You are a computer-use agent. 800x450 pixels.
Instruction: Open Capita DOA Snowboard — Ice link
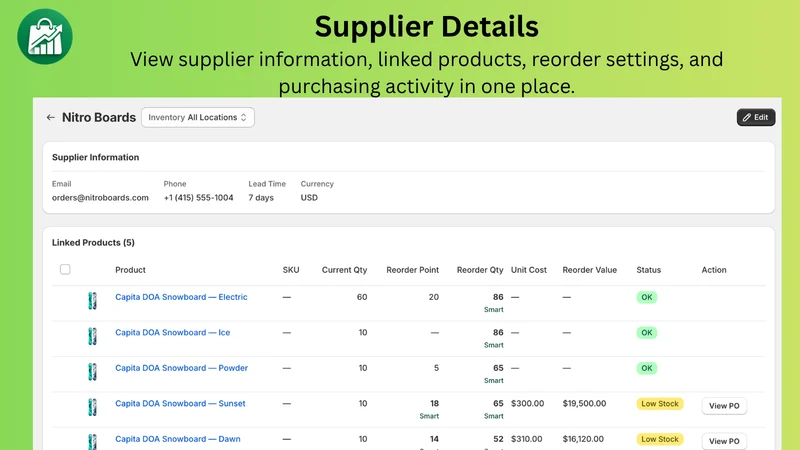coord(172,332)
